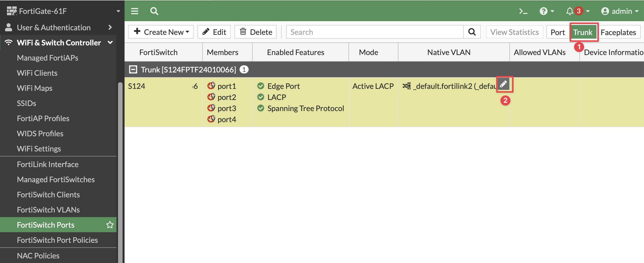This screenshot has width=644, height=263.
Task: Open the CLI console icon
Action: click(x=523, y=11)
